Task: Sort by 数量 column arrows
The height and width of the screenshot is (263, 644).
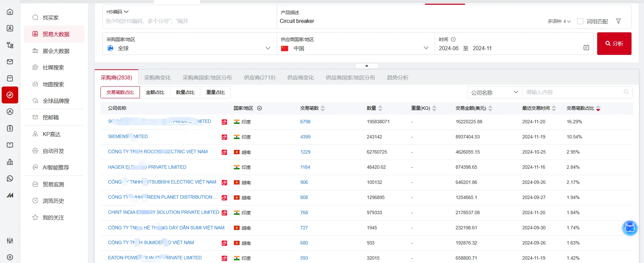Action: click(x=380, y=108)
